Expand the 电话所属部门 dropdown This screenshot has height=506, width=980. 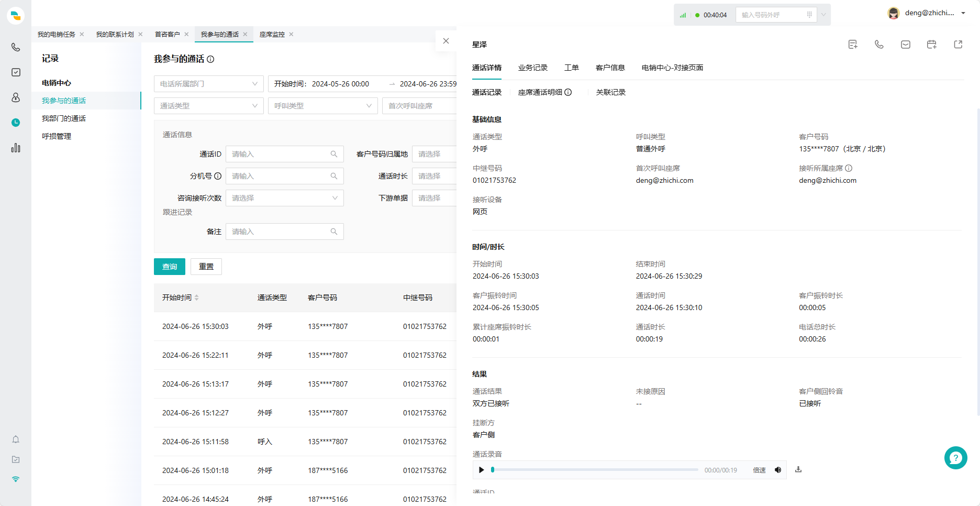[x=209, y=84]
